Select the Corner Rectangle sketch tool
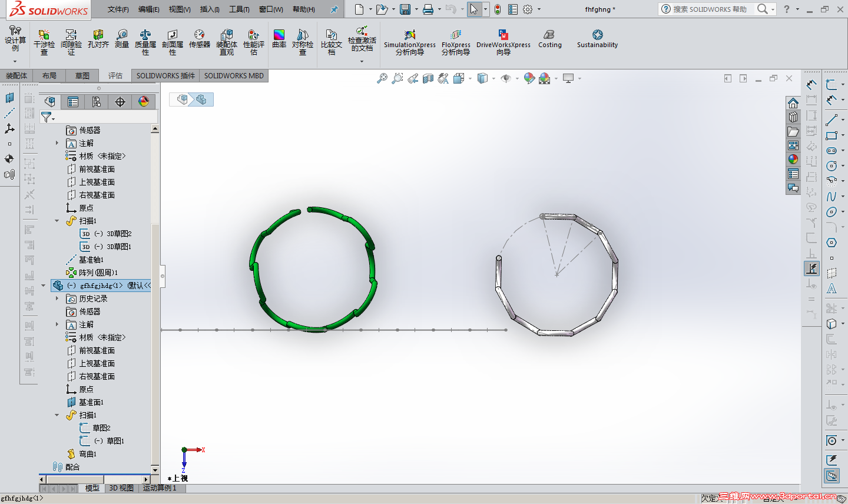This screenshot has width=848, height=504. click(x=832, y=135)
